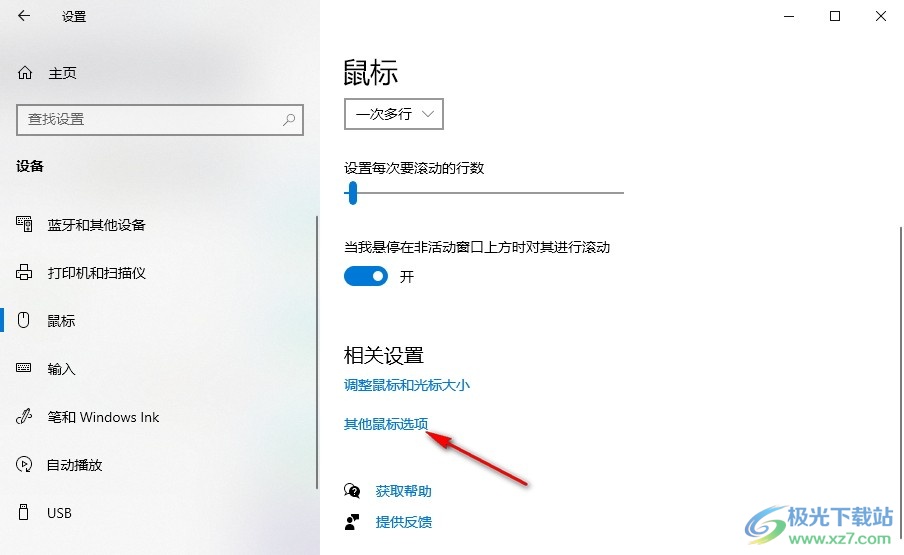Click the scroll lines slider handle
The height and width of the screenshot is (555, 904).
click(x=353, y=192)
